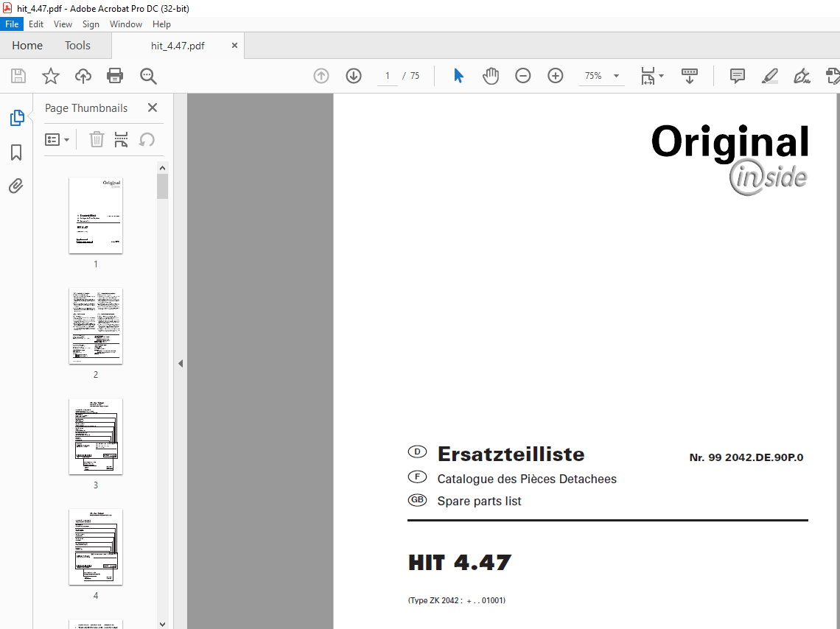The image size is (840, 629).
Task: Open Fill and Sign pen icon
Action: [802, 76]
